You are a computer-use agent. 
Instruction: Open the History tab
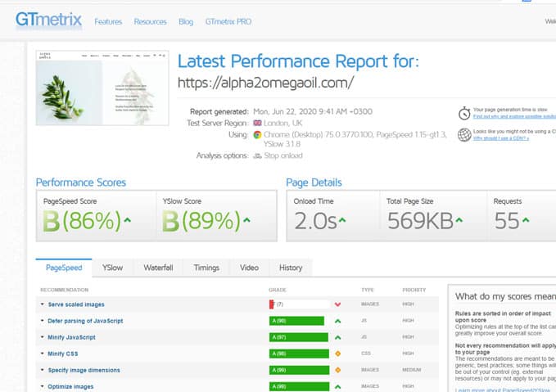[x=291, y=268]
